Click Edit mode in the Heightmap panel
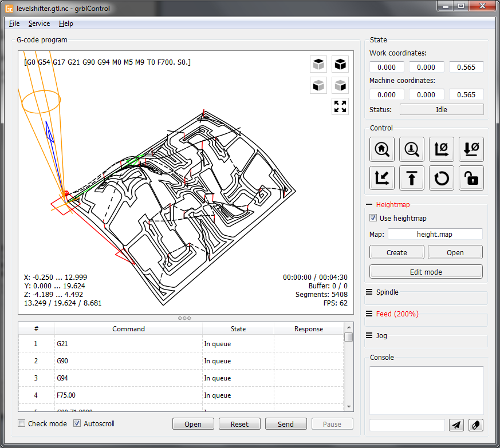Image resolution: width=500 pixels, height=448 pixels. point(426,271)
